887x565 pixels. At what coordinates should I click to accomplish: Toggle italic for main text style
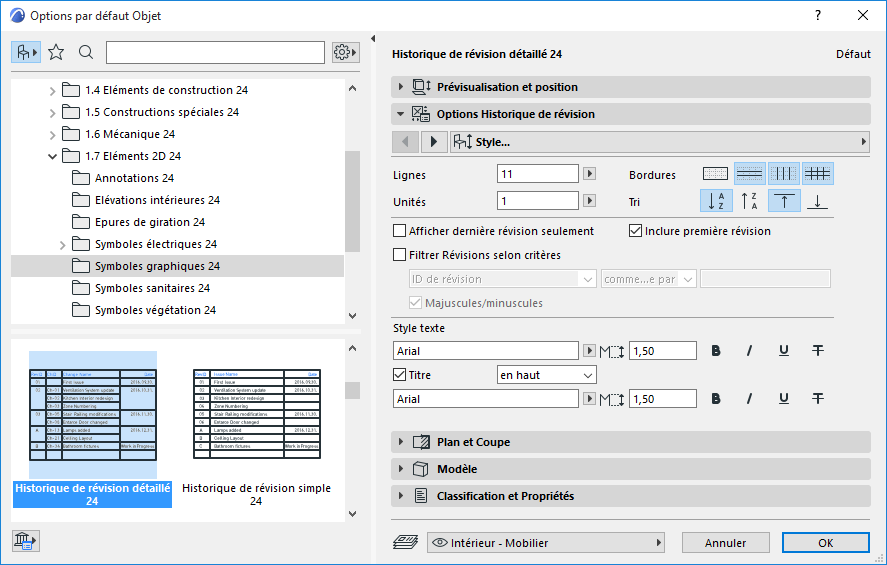coord(750,351)
